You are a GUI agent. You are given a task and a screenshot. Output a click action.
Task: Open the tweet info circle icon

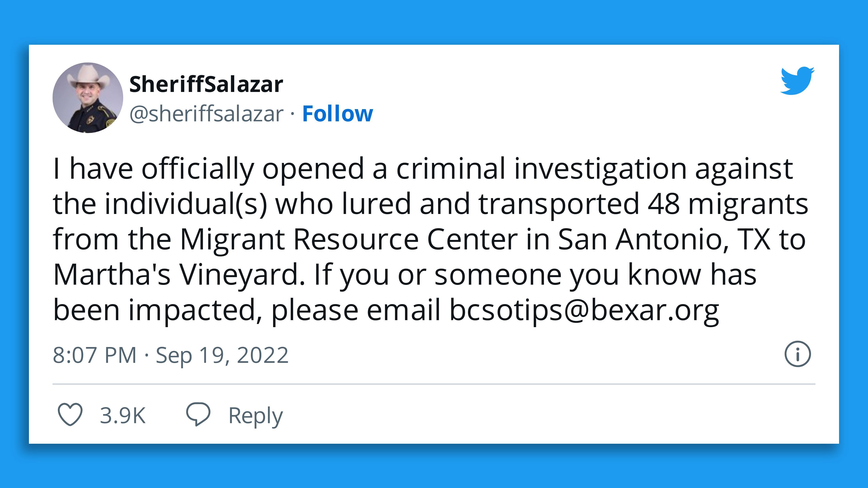797,354
